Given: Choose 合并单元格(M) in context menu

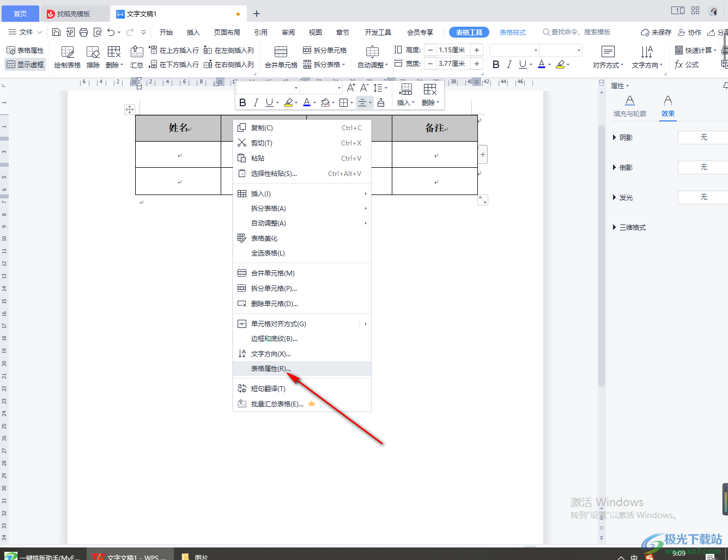Looking at the screenshot, I should coord(302,273).
